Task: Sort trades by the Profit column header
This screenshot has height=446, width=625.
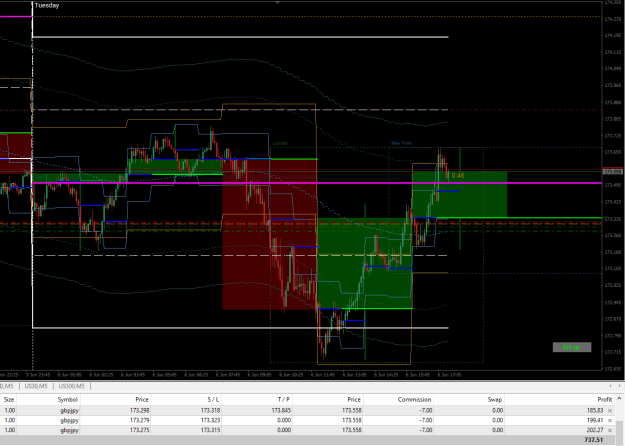Action: click(605, 400)
